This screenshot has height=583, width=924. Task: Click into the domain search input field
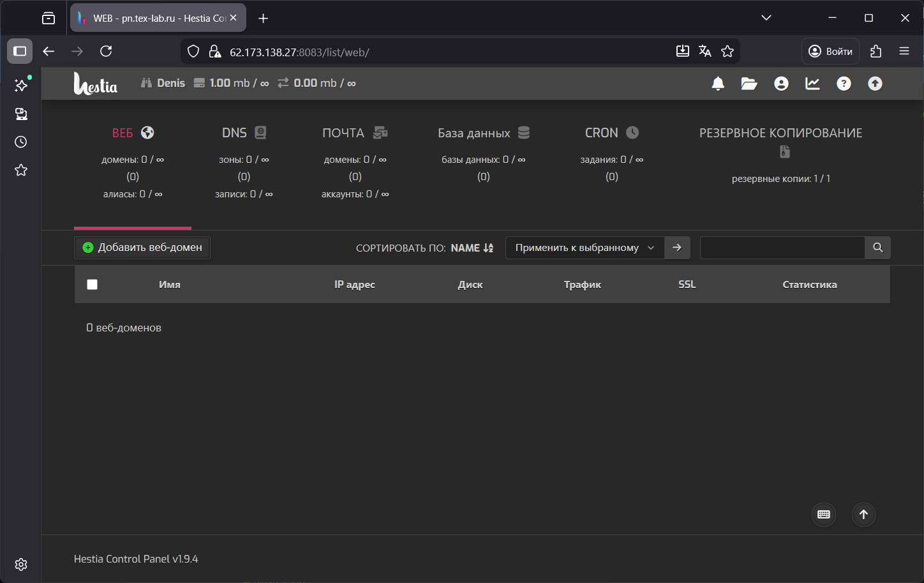coord(782,248)
